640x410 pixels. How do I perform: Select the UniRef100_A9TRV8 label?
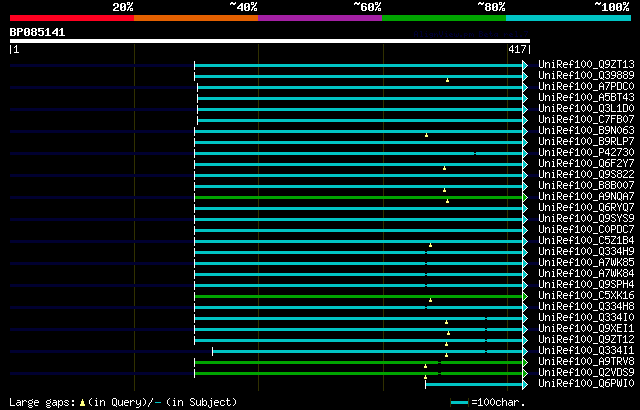586,362
